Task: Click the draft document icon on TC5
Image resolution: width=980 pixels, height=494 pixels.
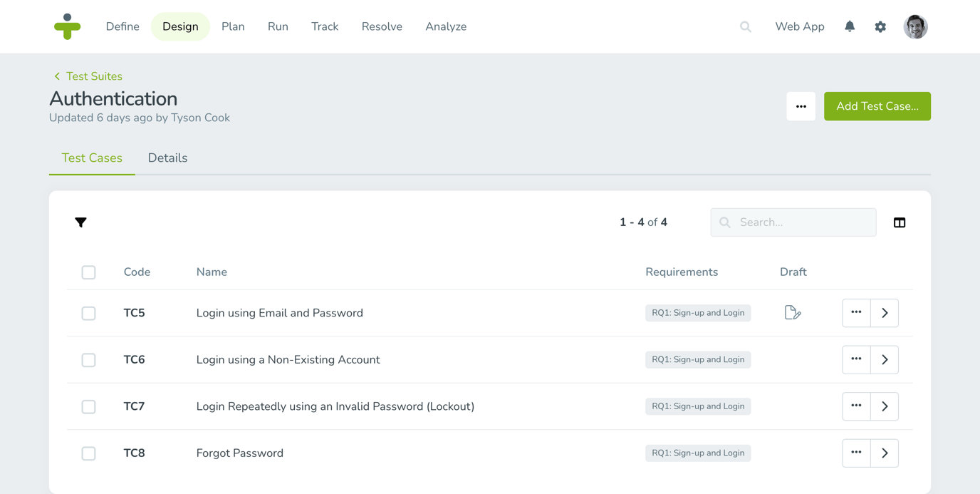Action: point(793,312)
